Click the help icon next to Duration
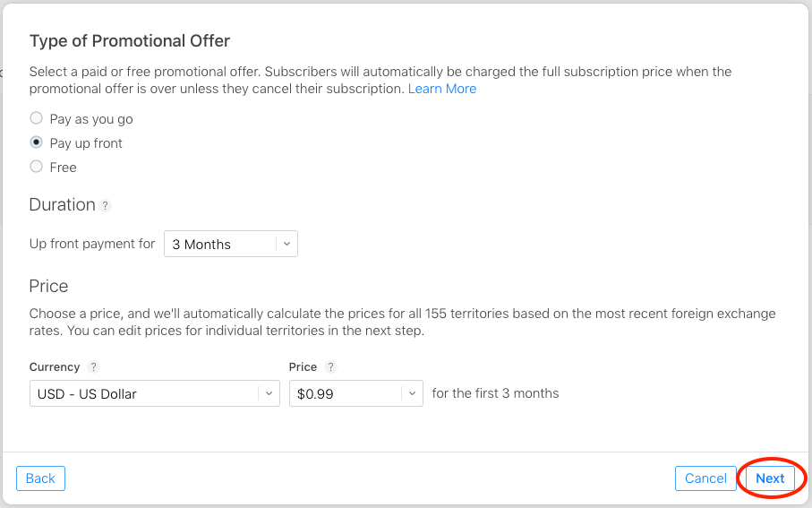The image size is (812, 508). point(105,206)
